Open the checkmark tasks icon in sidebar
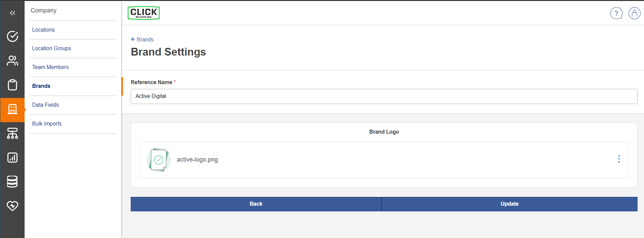 pos(12,36)
